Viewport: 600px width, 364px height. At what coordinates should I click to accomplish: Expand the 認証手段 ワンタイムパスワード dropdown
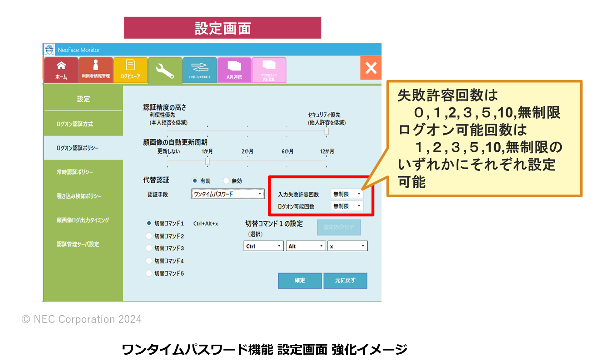point(227,194)
